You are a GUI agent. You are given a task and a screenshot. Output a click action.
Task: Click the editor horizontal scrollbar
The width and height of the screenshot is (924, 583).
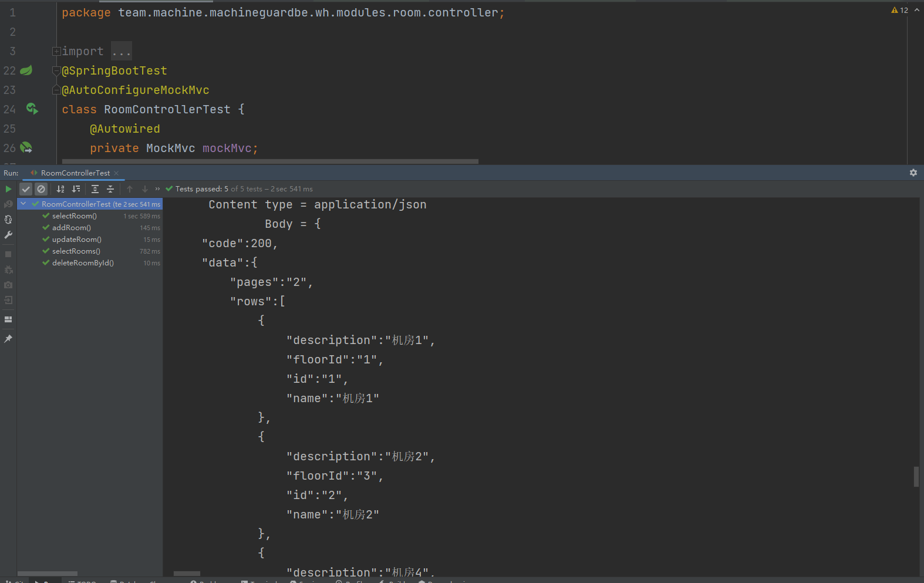point(270,161)
